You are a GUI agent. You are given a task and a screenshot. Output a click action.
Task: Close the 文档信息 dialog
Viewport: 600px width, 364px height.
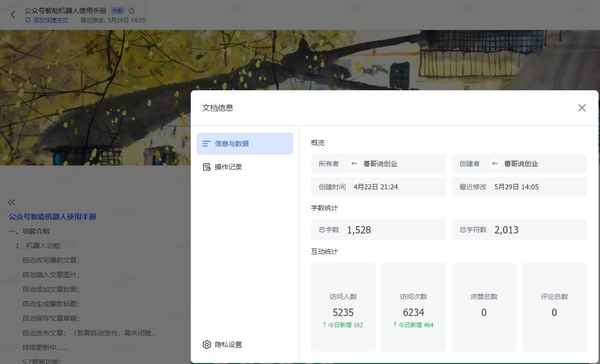pyautogui.click(x=582, y=108)
